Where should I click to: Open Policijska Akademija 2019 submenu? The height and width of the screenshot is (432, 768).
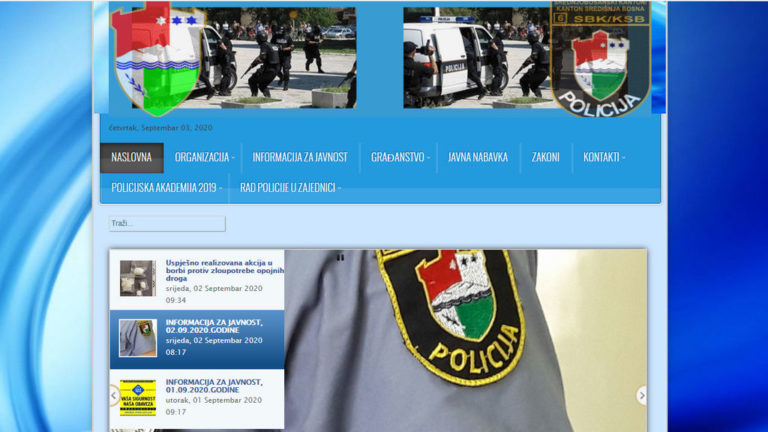pos(166,187)
